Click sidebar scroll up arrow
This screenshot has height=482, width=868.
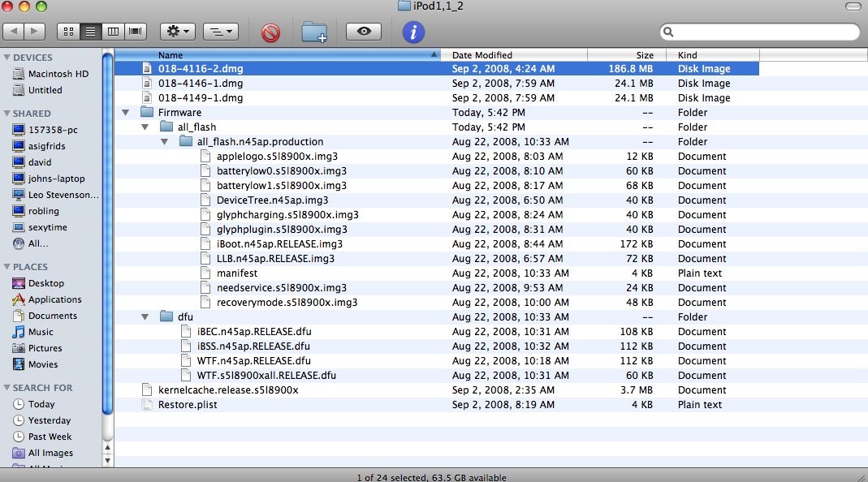click(x=107, y=448)
